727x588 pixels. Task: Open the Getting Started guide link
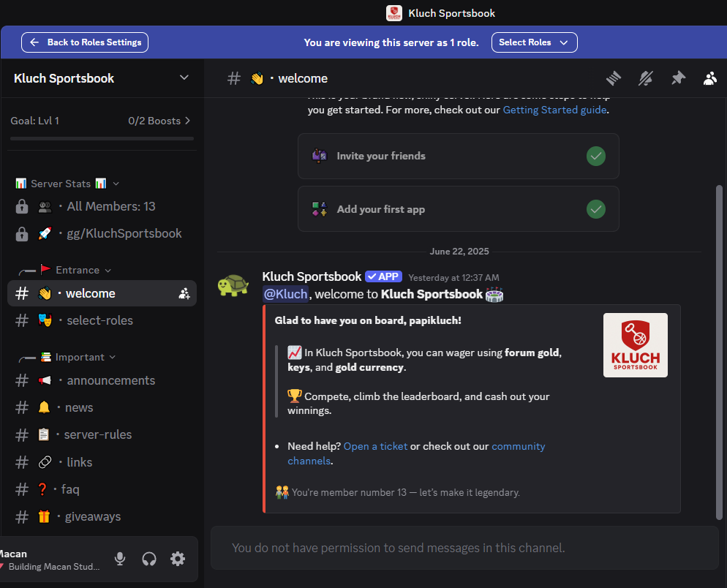554,110
